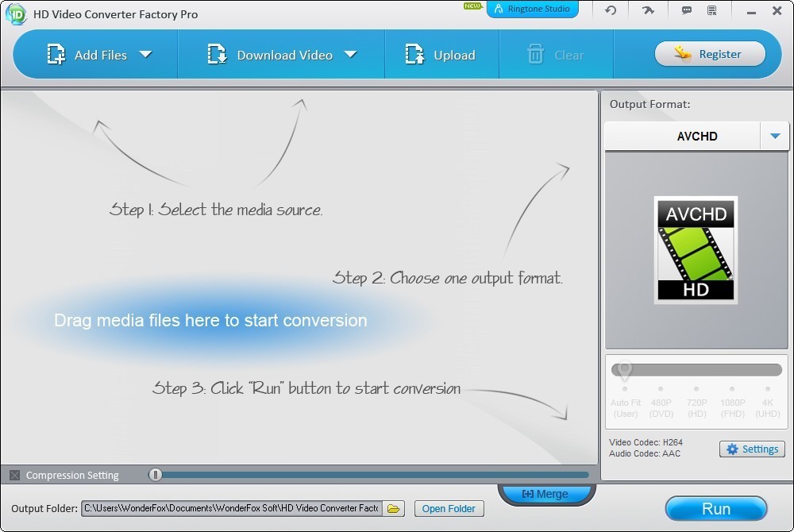Click the Output Format: label
The width and height of the screenshot is (794, 532).
(649, 104)
